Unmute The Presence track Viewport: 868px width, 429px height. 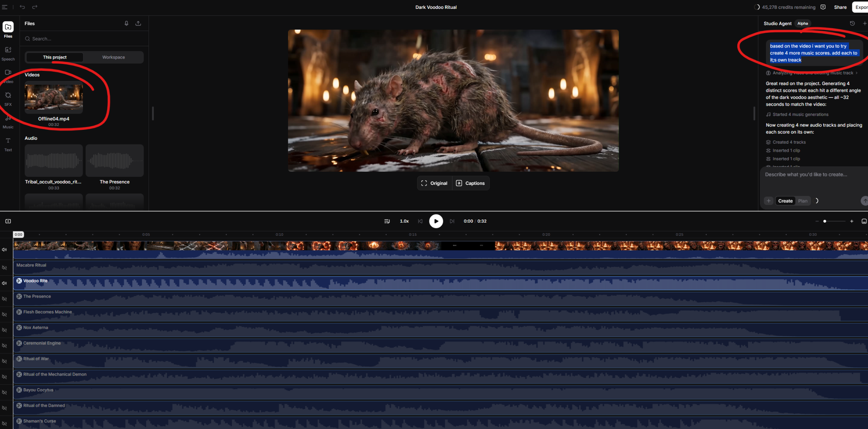click(5, 299)
